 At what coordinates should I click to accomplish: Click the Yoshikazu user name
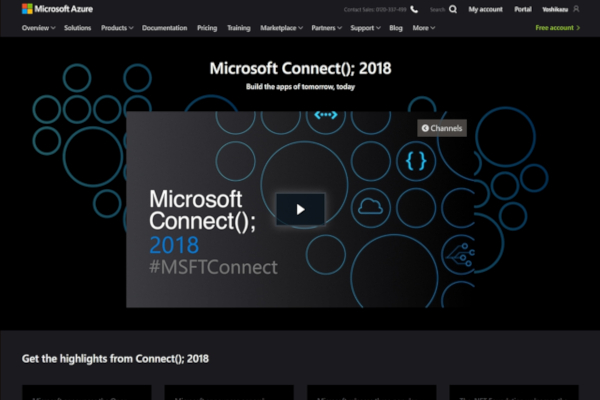coord(555,9)
